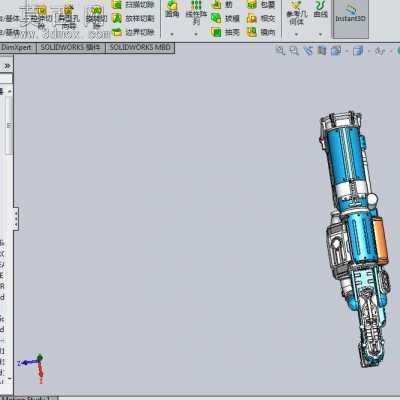Viewport: 400px width, 400px height.
Task: Click the Mirror (镜向) feature icon
Action: click(x=252, y=32)
